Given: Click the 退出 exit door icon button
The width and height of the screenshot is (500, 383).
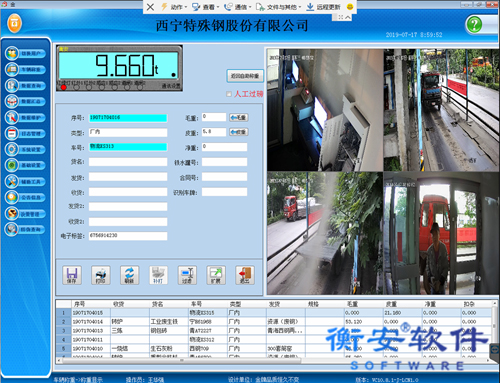Looking at the screenshot, I should coord(245,275).
